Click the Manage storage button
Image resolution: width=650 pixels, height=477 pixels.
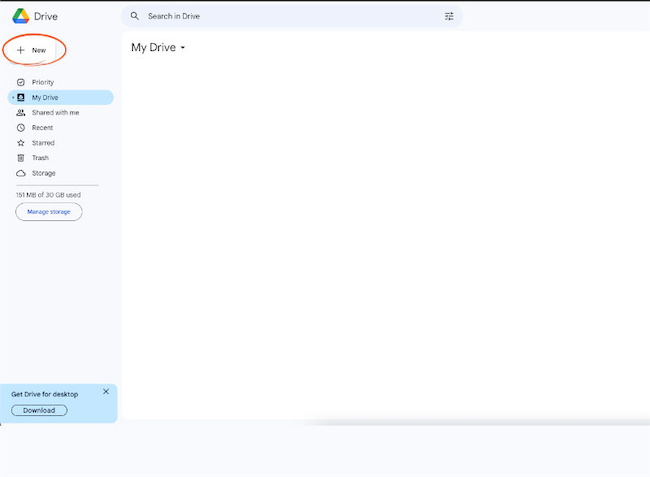[49, 212]
